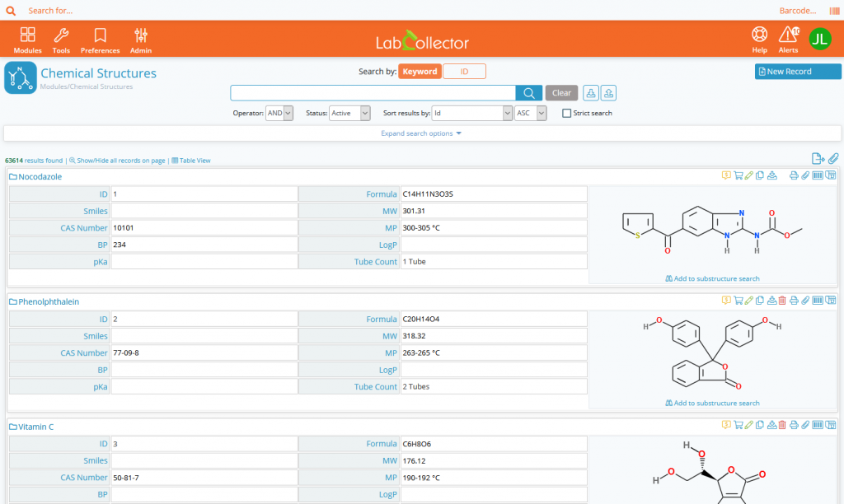The width and height of the screenshot is (844, 504).
Task: Click the download search icon beside Clear
Action: (590, 93)
